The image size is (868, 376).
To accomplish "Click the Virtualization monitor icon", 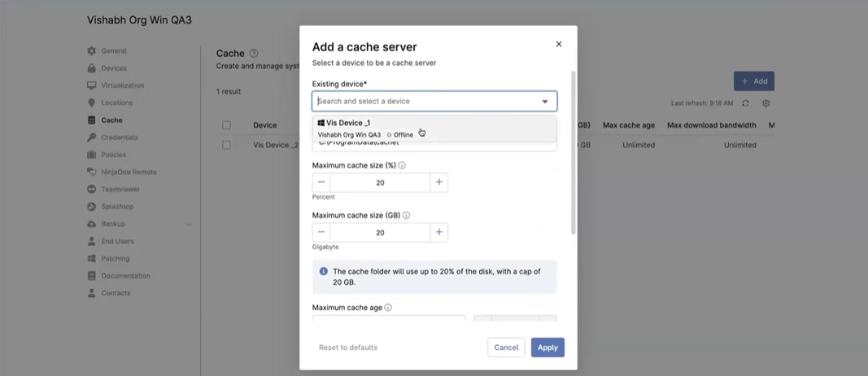I will (91, 85).
